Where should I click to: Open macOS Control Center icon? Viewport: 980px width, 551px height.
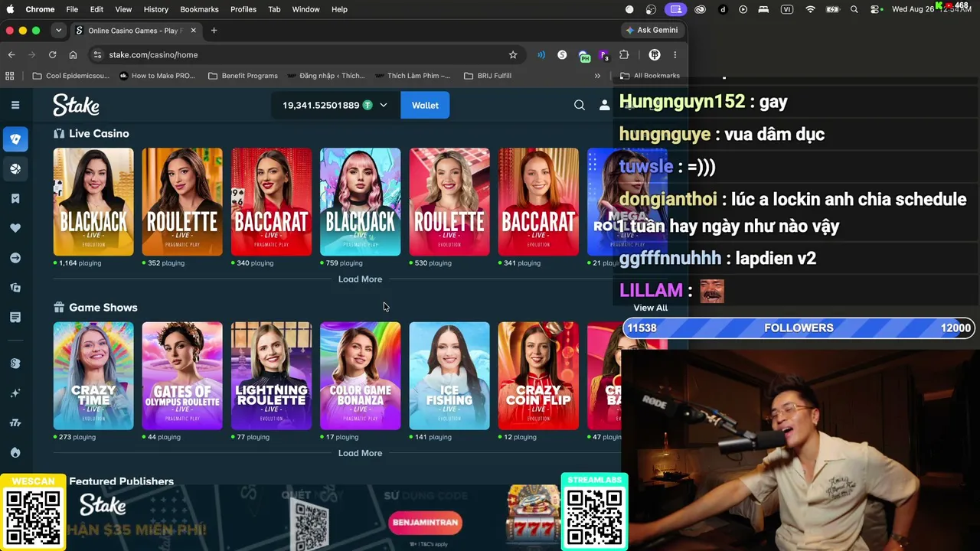(x=877, y=9)
